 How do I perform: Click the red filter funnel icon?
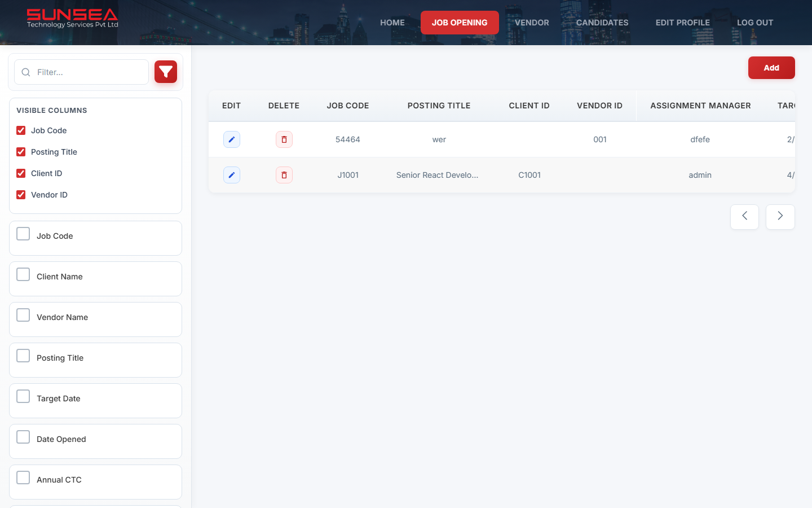[x=165, y=72]
